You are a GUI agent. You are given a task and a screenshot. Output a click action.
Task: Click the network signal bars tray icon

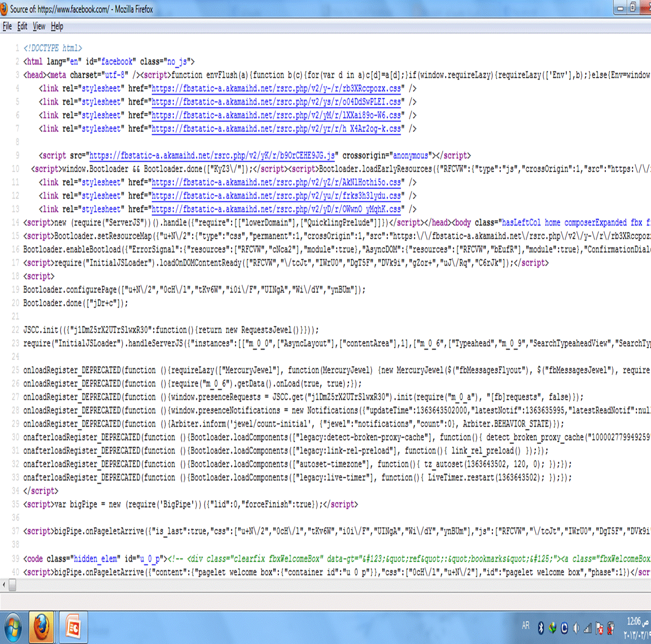click(x=587, y=629)
